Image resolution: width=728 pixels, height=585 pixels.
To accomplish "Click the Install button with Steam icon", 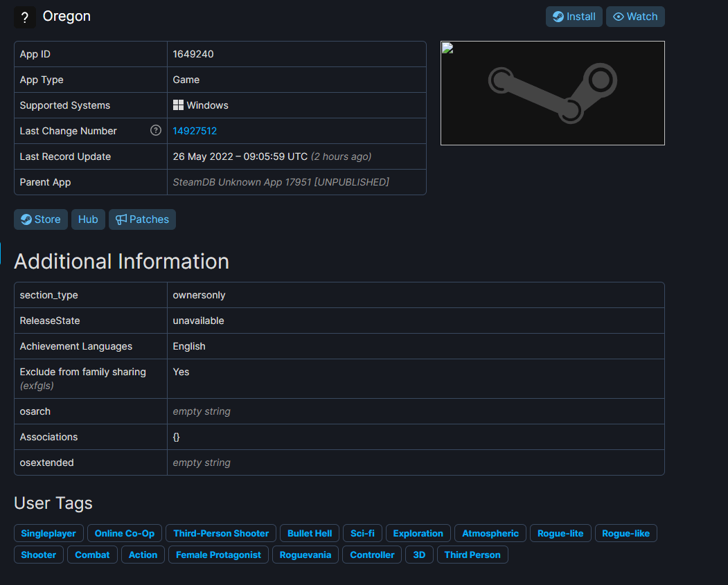I will click(x=574, y=17).
